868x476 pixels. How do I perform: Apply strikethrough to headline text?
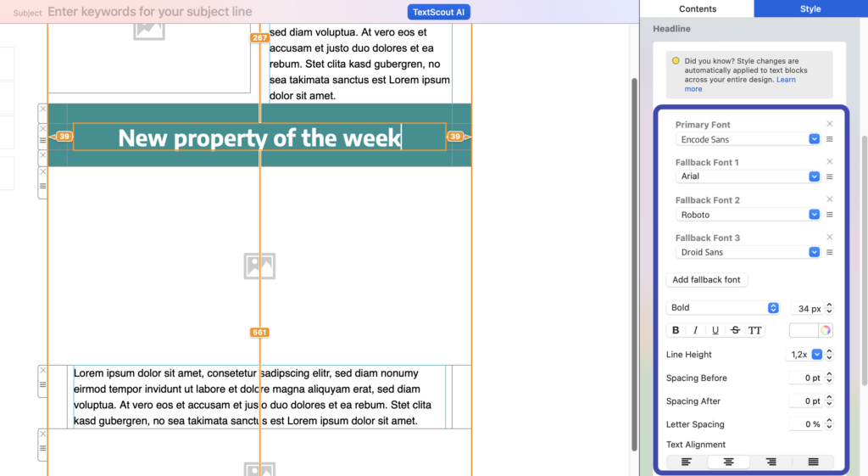pos(735,330)
